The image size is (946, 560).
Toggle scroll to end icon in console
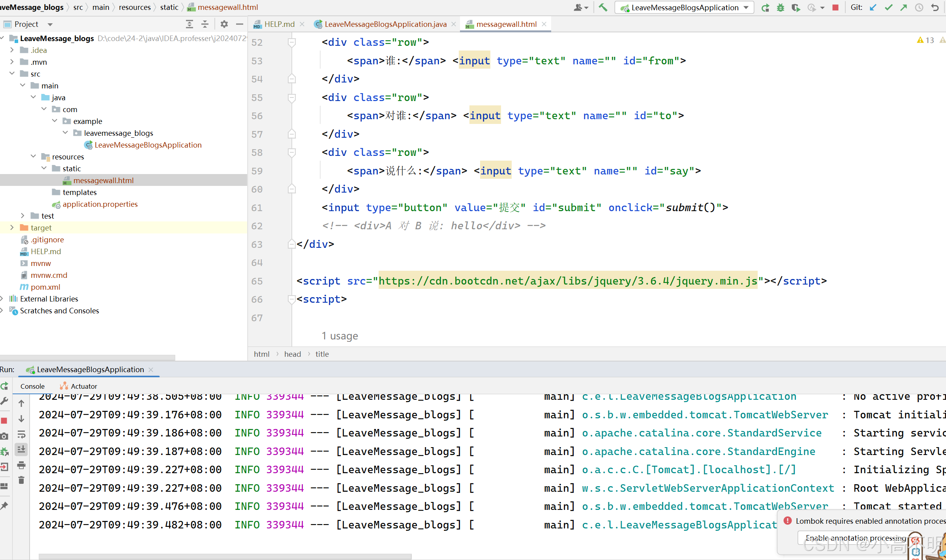point(21,449)
